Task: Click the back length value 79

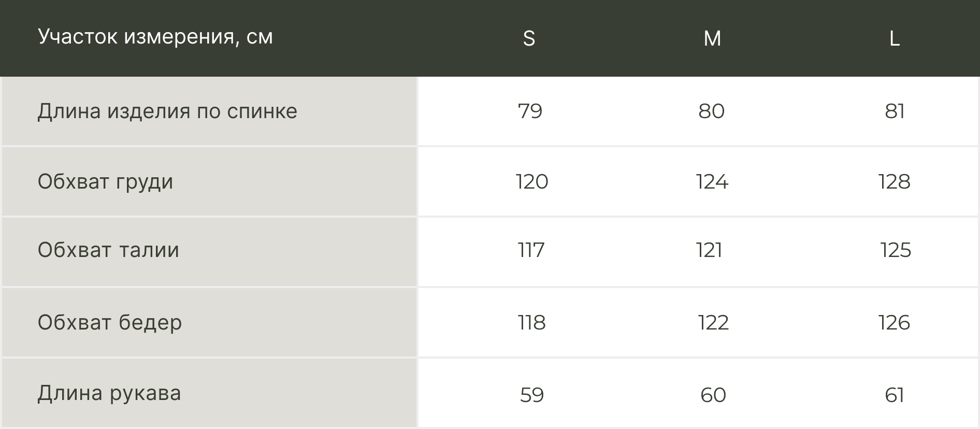Action: [x=530, y=111]
